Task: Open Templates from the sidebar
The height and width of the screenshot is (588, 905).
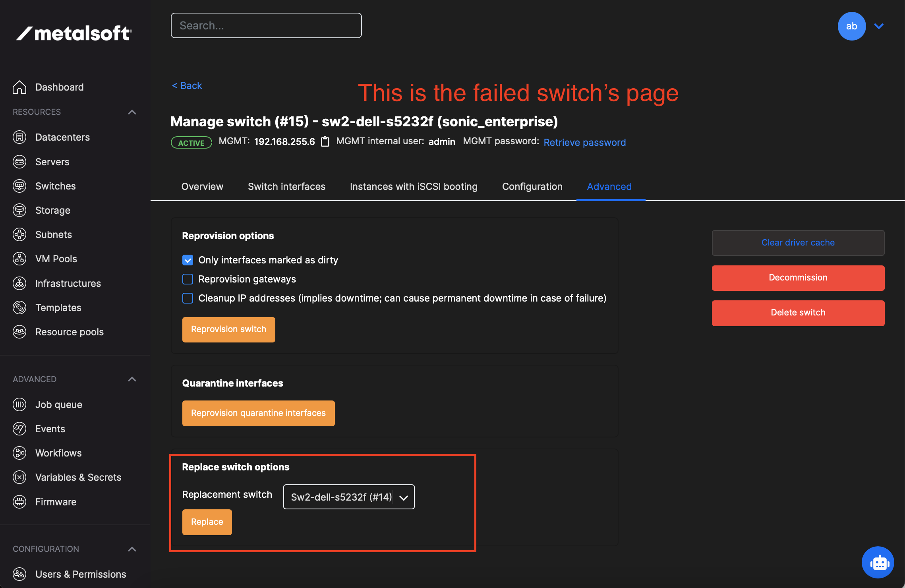Action: point(58,308)
